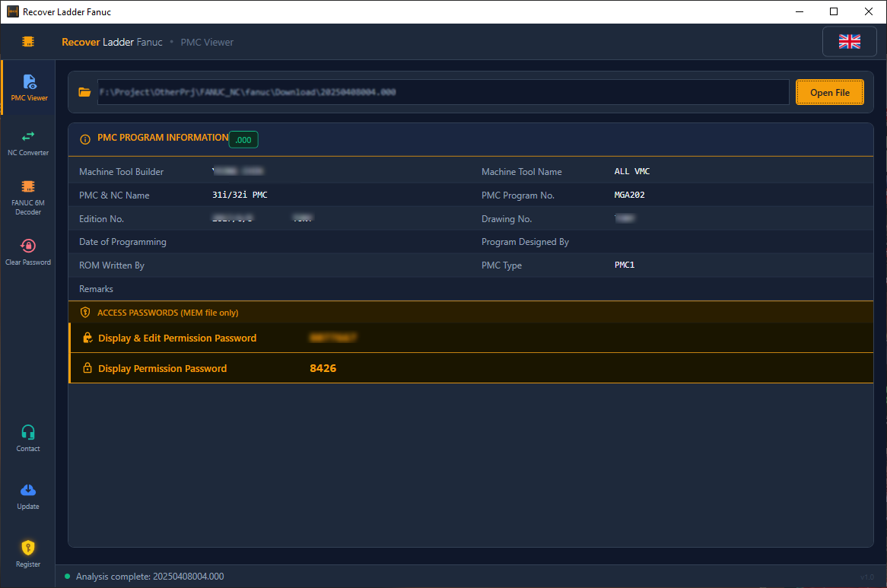Click the orange folder icon beside path
The height and width of the screenshot is (588, 887).
click(x=85, y=92)
